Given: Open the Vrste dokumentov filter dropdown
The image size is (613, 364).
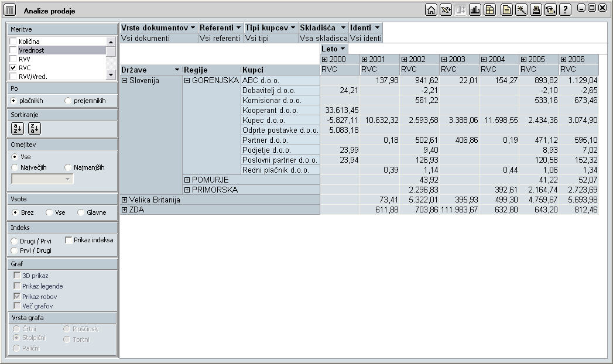Looking at the screenshot, I should 192,28.
